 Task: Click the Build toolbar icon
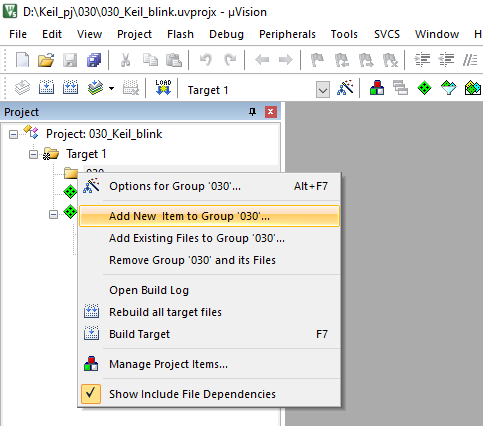(46, 87)
